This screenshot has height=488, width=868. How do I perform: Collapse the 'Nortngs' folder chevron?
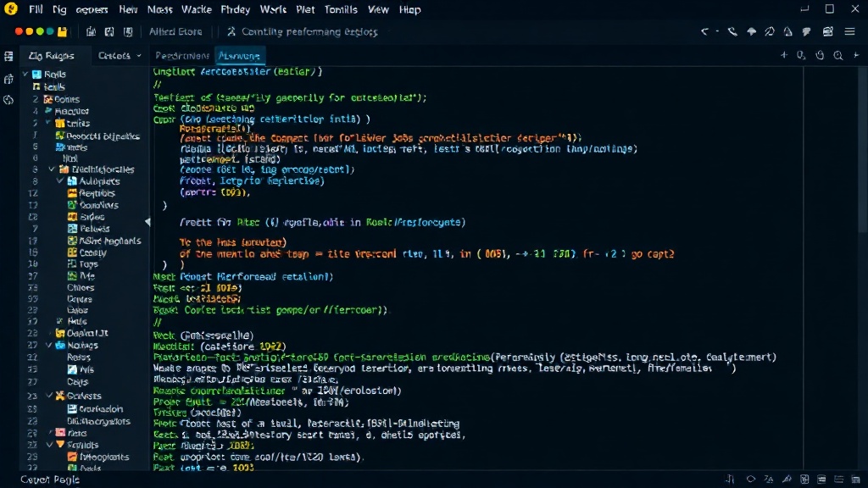coord(48,346)
